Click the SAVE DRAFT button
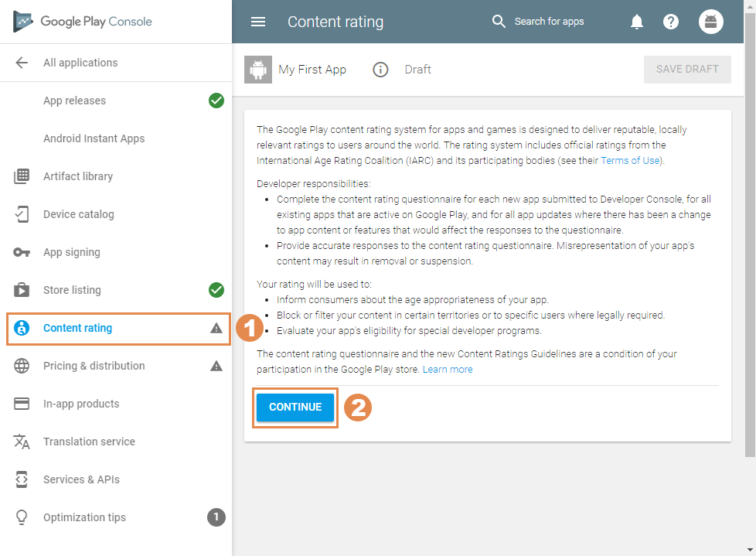This screenshot has height=556, width=756. (x=687, y=70)
